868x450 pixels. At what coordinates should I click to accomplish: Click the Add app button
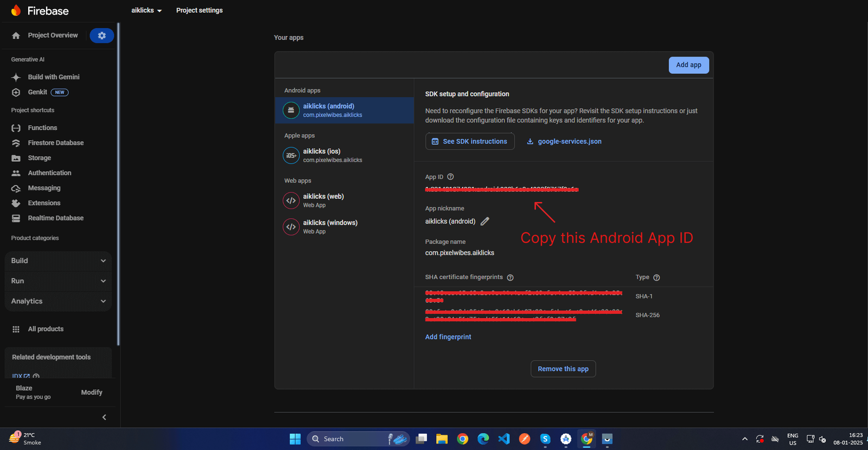[x=688, y=65]
